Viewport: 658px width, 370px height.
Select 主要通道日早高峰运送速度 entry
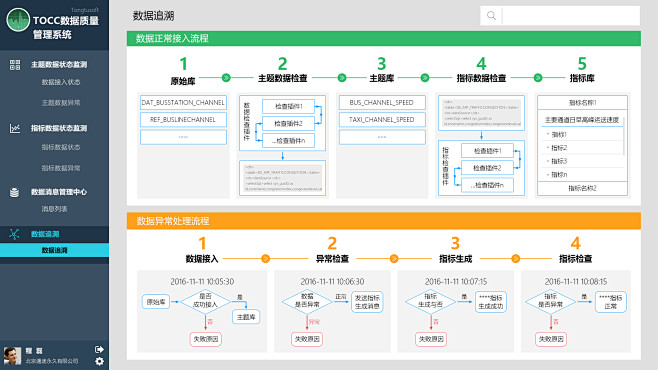[x=582, y=120]
